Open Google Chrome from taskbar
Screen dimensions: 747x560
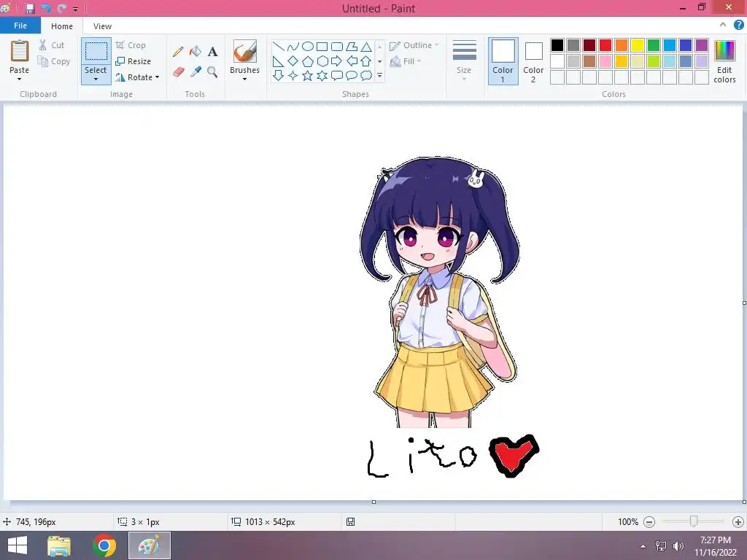[x=104, y=545]
